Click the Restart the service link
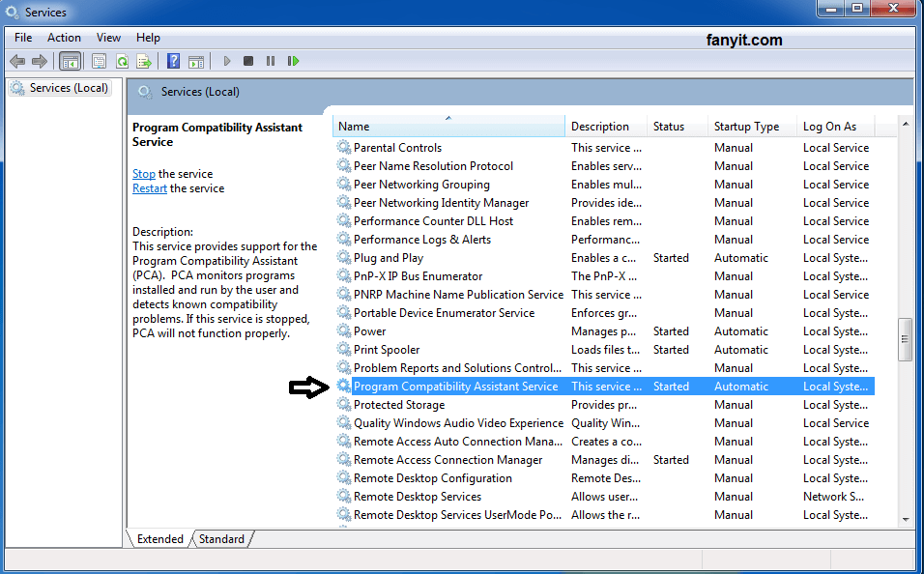The height and width of the screenshot is (574, 924). tap(149, 187)
